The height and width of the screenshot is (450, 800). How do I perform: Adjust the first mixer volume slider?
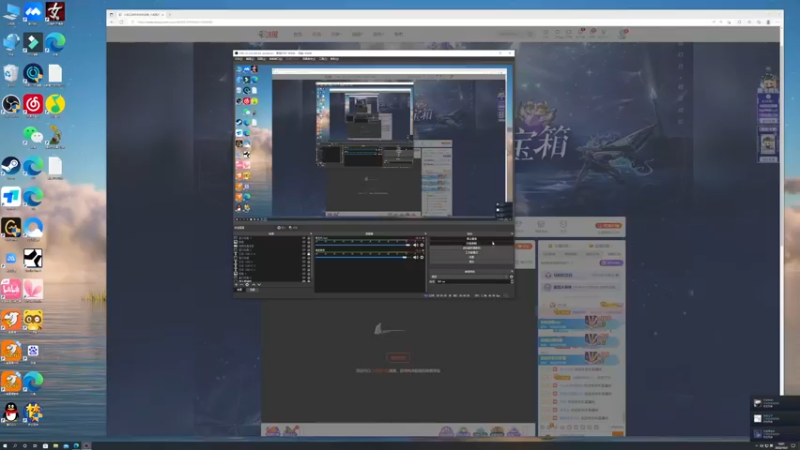coord(363,245)
